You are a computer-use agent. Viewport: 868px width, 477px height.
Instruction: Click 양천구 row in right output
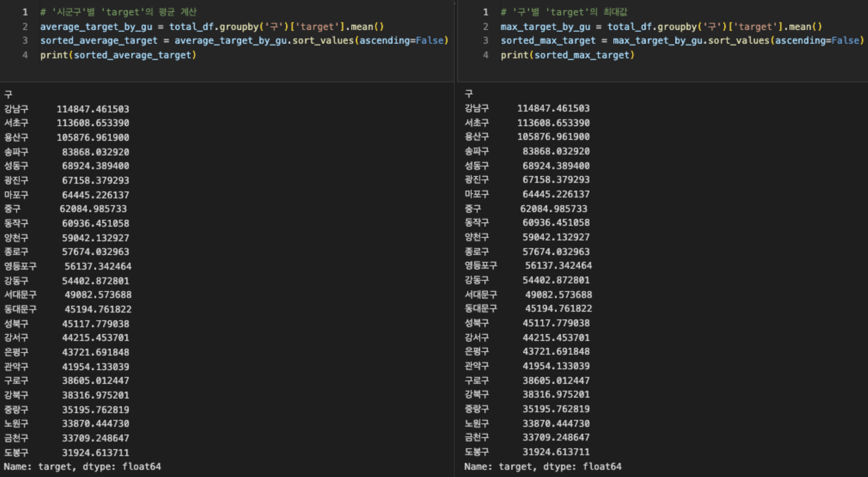[527, 237]
